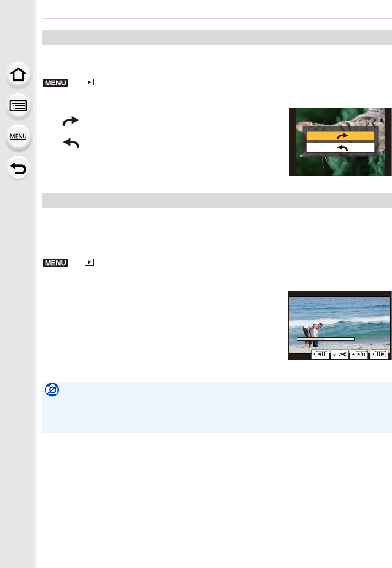Click the clockwise rotate arrow in the list
The image size is (392, 568).
tap(71, 121)
